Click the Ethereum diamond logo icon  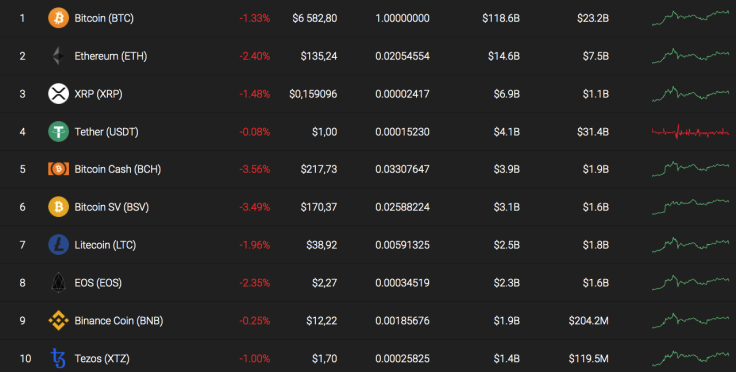(58, 56)
